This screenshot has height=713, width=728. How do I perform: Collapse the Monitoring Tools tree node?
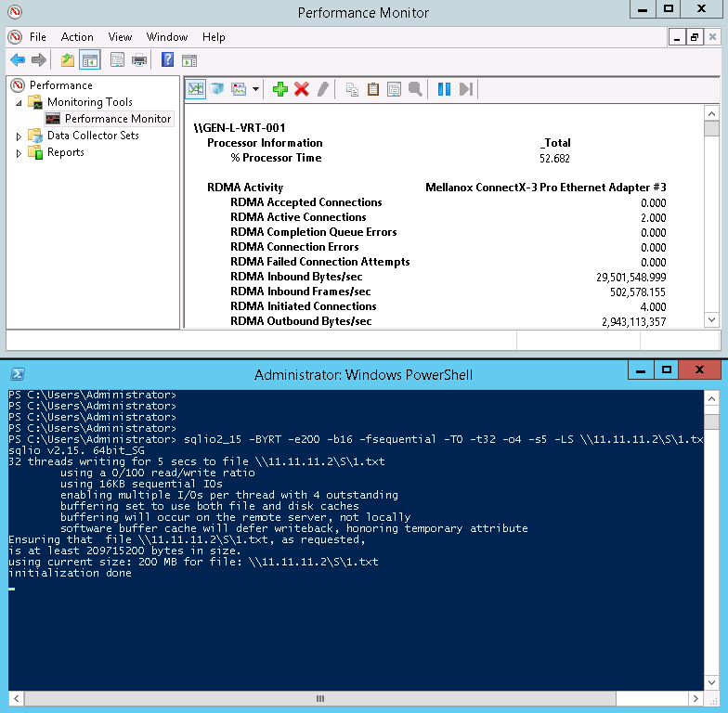pos(19,102)
